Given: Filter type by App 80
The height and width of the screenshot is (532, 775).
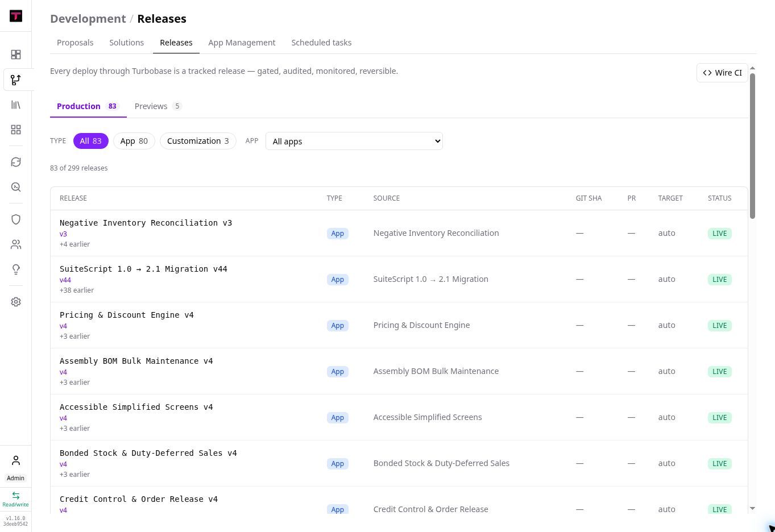Looking at the screenshot, I should click(x=134, y=141).
